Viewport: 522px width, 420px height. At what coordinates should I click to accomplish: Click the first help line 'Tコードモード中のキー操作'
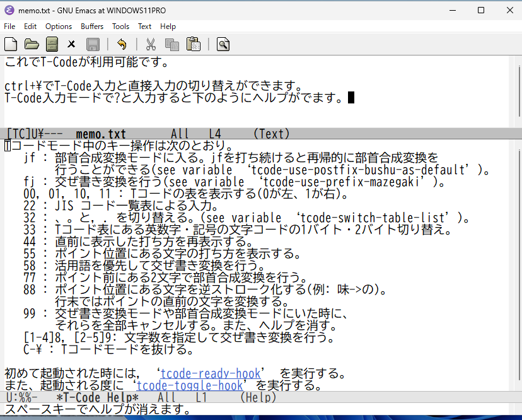[x=120, y=146]
